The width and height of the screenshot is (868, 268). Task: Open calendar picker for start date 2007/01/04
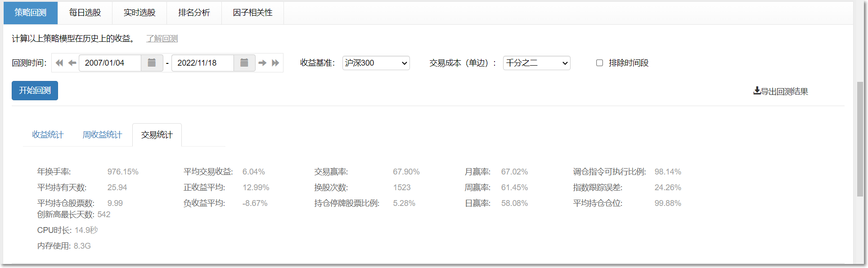click(152, 63)
